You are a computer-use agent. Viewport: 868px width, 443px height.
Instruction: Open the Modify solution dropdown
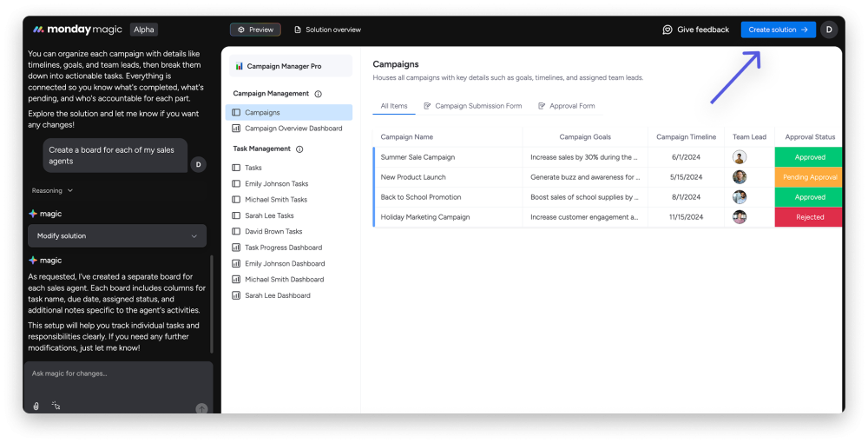(117, 236)
